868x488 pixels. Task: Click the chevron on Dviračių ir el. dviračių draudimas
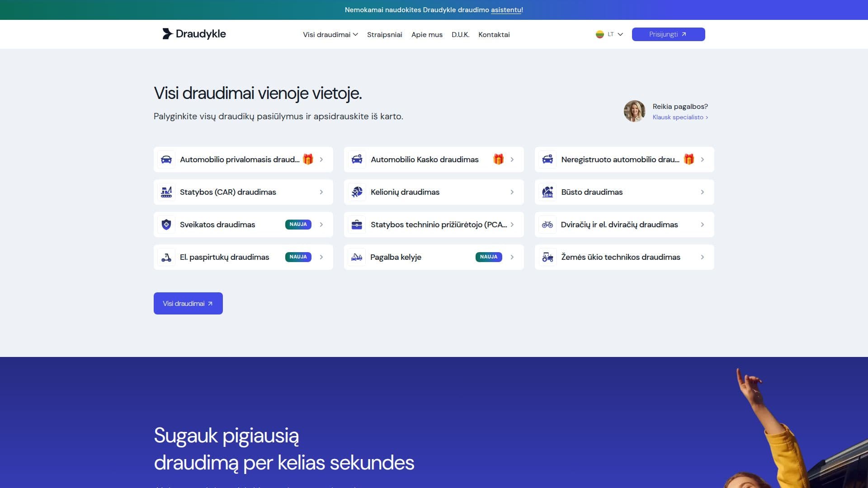tap(703, 225)
